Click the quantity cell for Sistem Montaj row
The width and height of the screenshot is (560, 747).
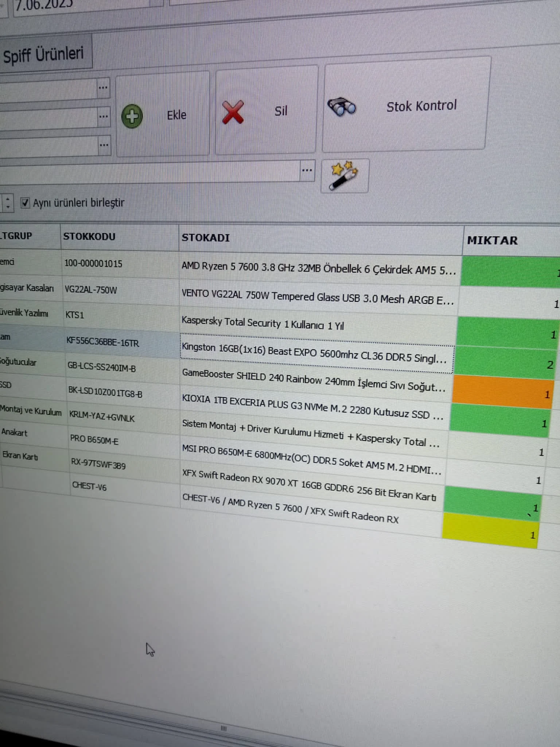498,449
